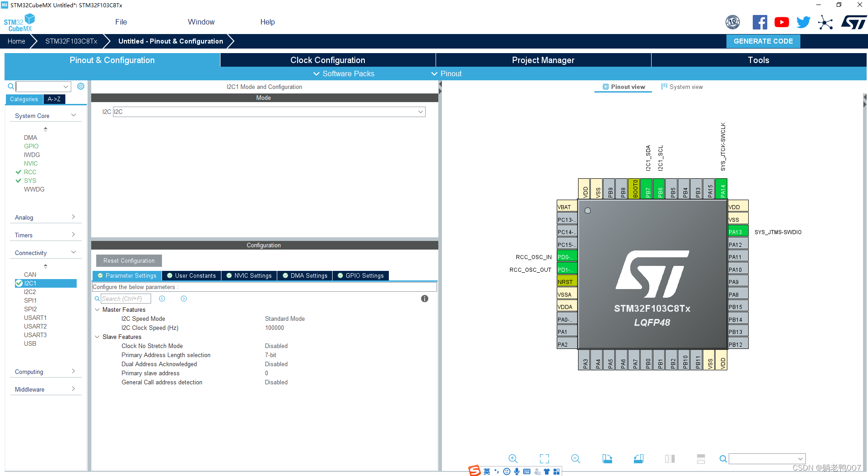Screen dimensions: 868x476
Task: Collapse the Slave Features group
Action: point(97,337)
